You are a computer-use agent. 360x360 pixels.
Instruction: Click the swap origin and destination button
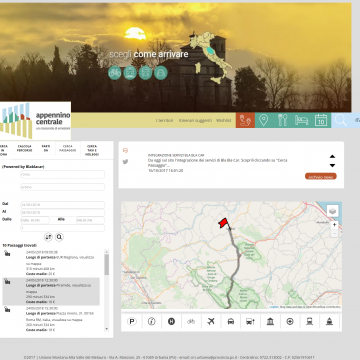(x=49, y=237)
